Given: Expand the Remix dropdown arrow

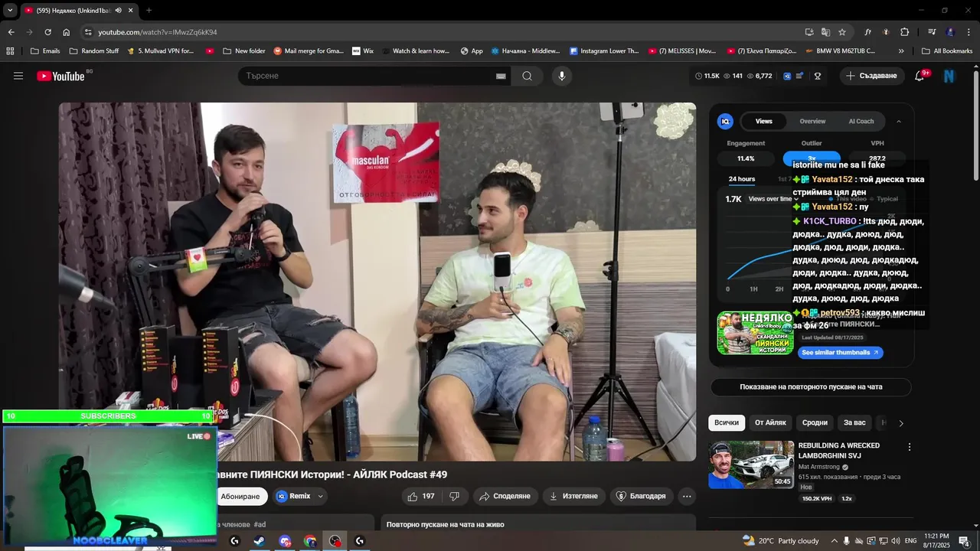Looking at the screenshot, I should point(321,497).
